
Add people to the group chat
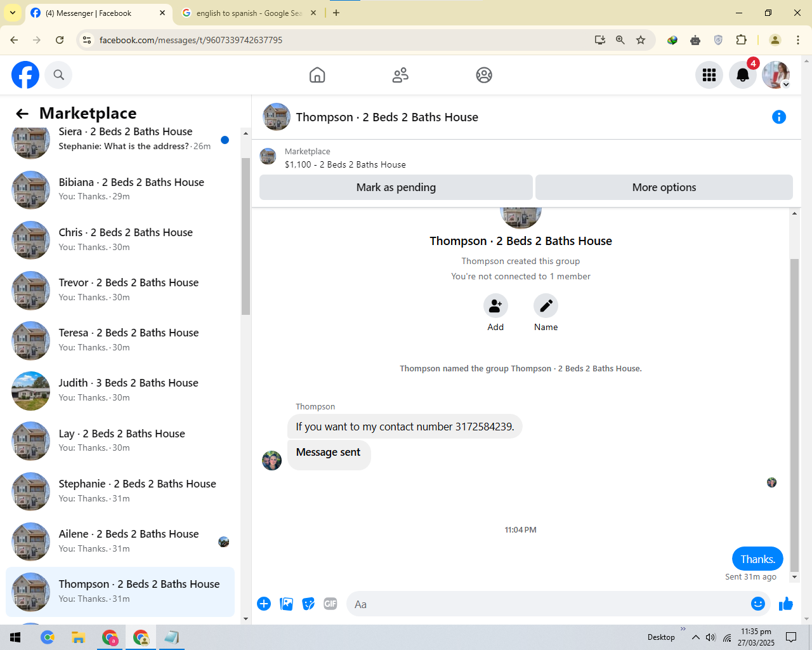495,306
